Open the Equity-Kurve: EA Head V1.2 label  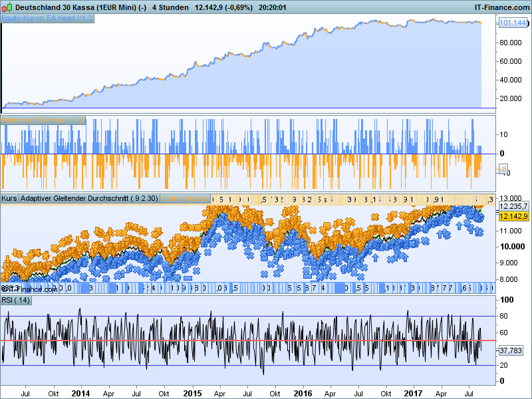tap(47, 18)
